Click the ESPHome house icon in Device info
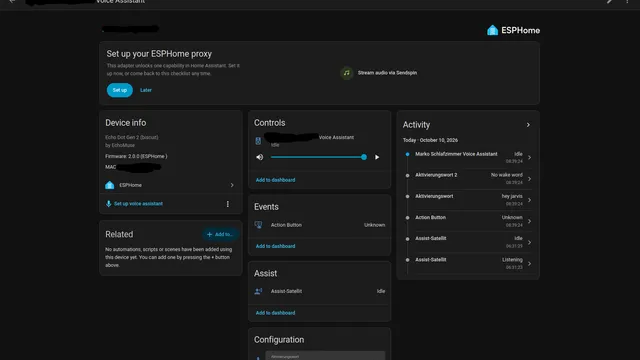 (x=109, y=185)
